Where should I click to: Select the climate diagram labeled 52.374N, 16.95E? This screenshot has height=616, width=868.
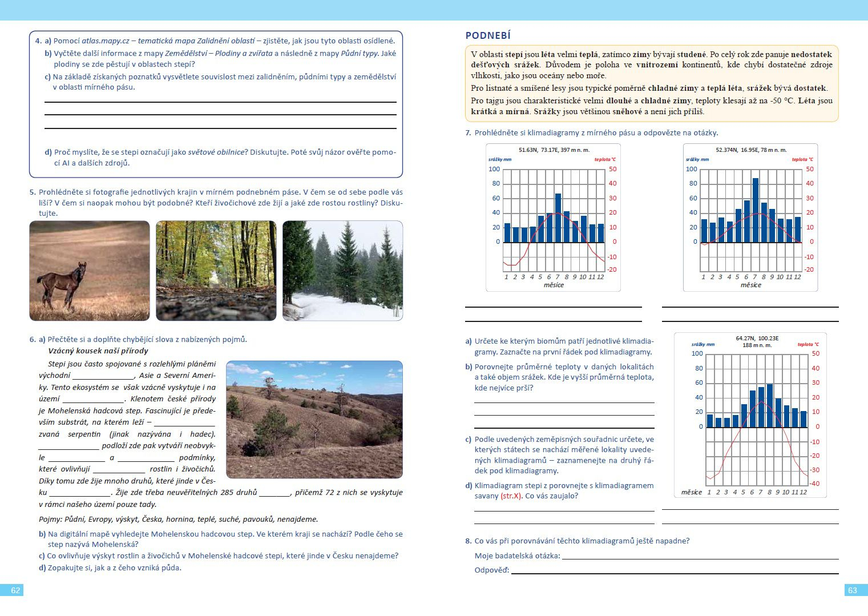750,218
